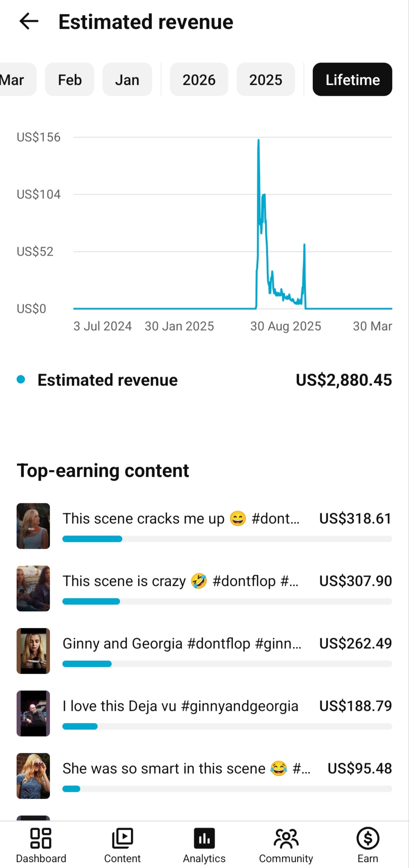
Task: Open the Content icon in bottom bar
Action: (x=122, y=838)
